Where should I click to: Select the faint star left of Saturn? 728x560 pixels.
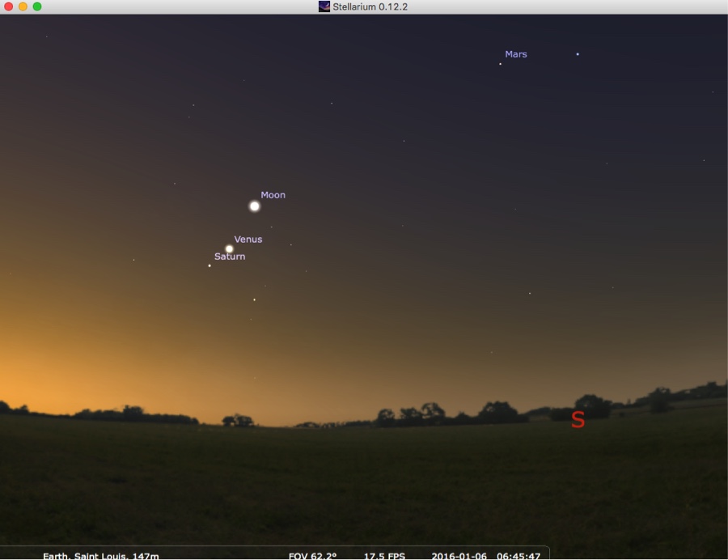coord(133,260)
